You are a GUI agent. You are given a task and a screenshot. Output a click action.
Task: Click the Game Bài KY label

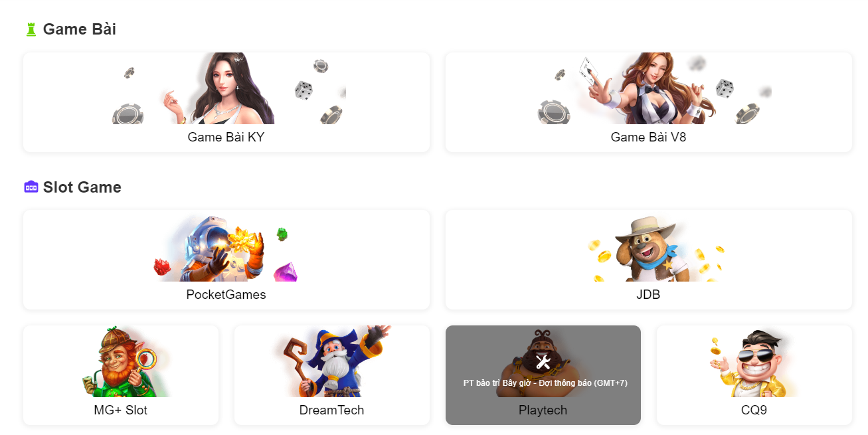(x=226, y=137)
